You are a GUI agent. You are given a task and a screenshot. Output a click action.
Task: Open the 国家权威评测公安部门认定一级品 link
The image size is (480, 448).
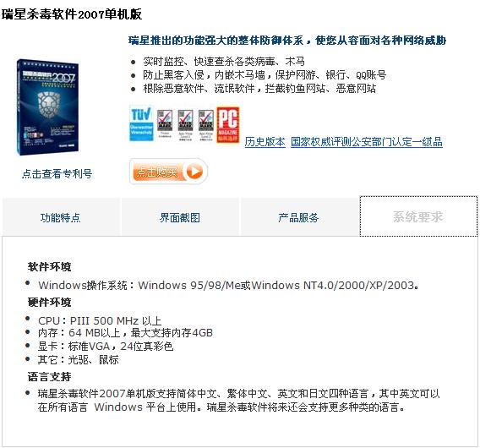[367, 142]
